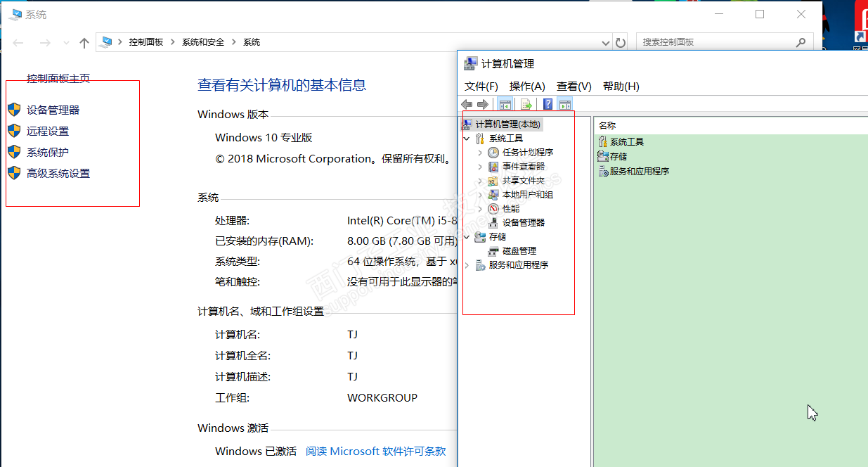Select 任务计划程序 clock icon in tree
Viewport: 868px width, 467px height.
(x=493, y=153)
